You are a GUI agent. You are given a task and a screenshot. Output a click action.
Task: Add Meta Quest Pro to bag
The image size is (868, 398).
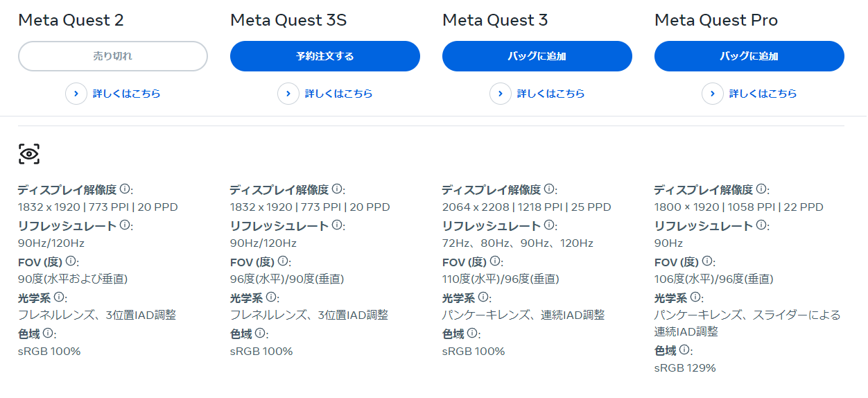pyautogui.click(x=749, y=56)
